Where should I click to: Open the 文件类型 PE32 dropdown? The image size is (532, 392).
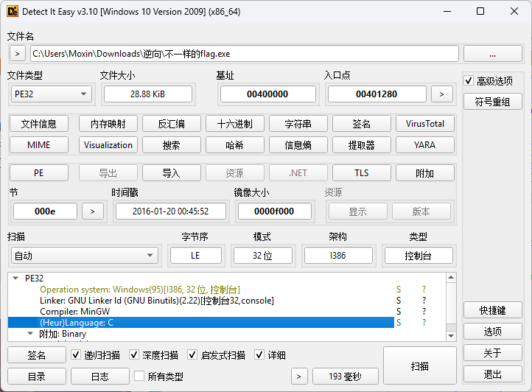(x=51, y=94)
